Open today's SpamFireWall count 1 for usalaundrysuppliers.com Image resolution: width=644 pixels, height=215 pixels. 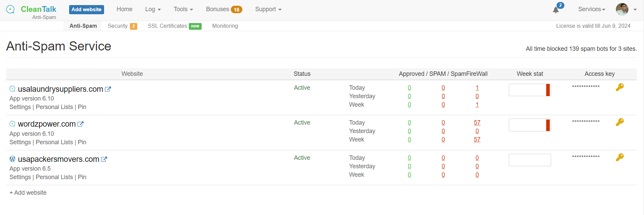tap(477, 88)
